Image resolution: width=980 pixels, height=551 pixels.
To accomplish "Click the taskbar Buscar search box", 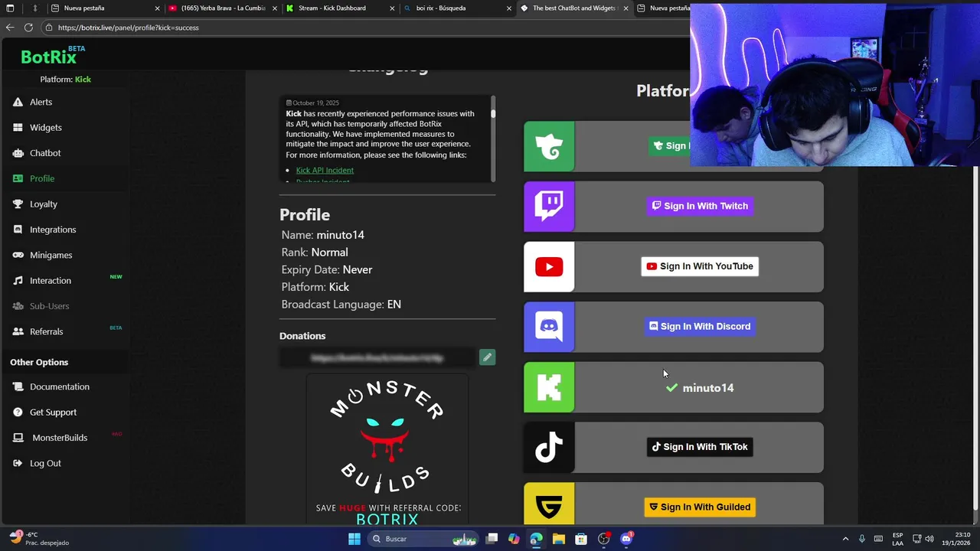I will point(422,539).
